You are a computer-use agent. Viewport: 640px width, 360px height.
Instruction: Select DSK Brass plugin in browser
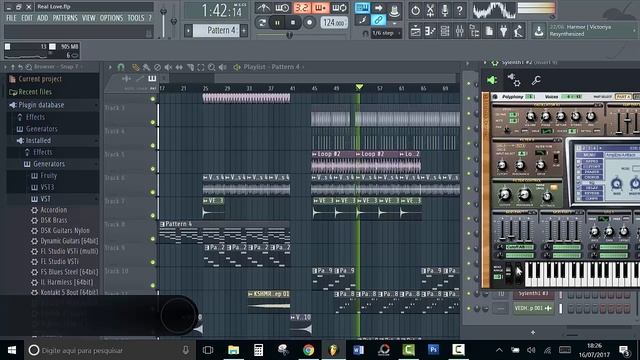pyautogui.click(x=53, y=220)
